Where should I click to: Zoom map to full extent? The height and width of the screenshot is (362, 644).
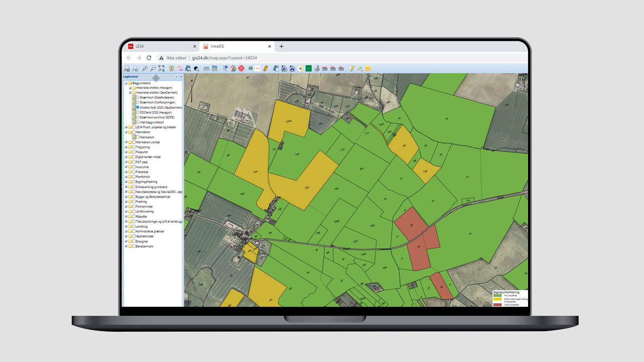(161, 68)
